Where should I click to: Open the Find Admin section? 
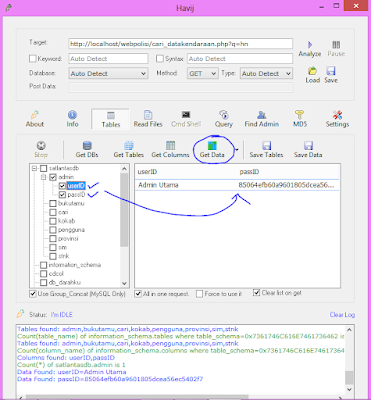262,119
